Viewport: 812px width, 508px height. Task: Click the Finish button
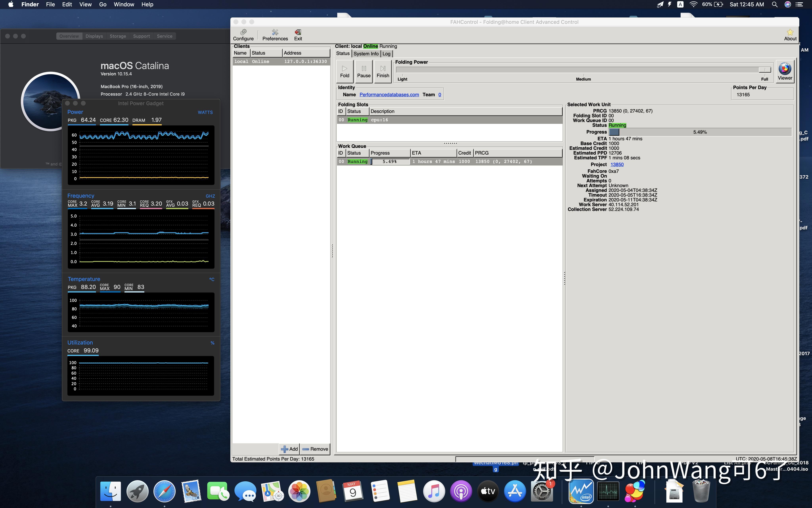pos(383,72)
